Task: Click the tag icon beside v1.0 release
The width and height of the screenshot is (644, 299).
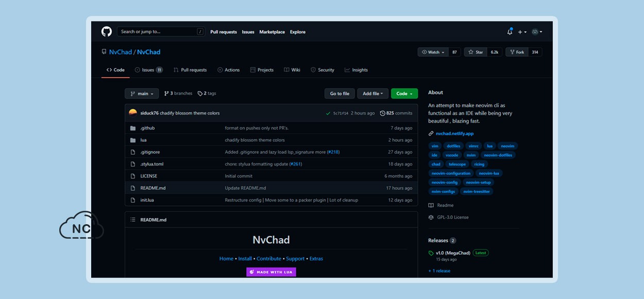Action: click(431, 253)
